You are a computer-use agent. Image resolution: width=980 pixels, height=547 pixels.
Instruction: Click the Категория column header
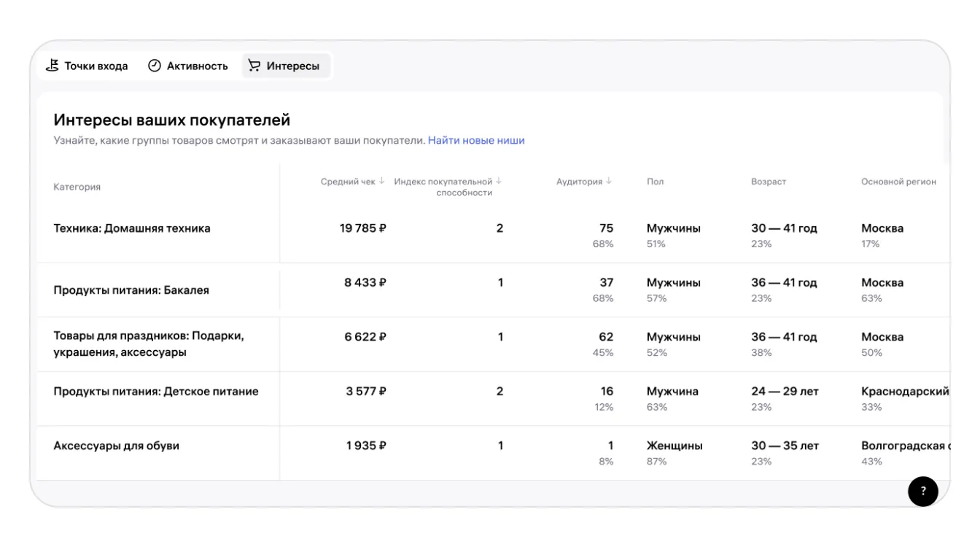pos(77,187)
